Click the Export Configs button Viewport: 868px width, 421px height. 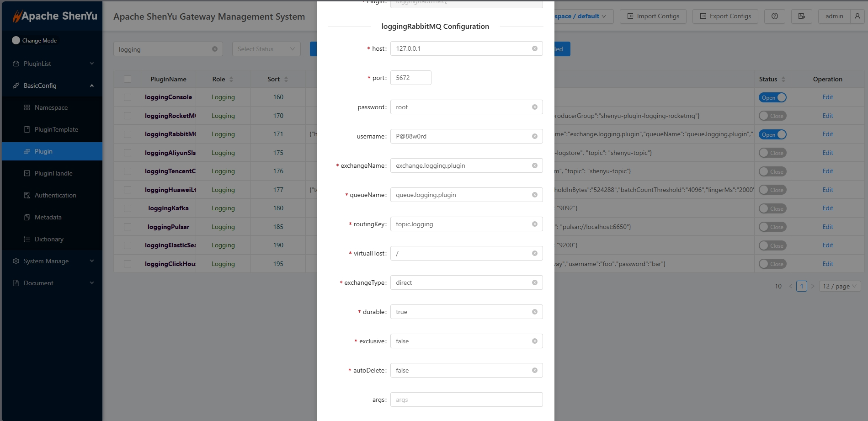pyautogui.click(x=725, y=16)
